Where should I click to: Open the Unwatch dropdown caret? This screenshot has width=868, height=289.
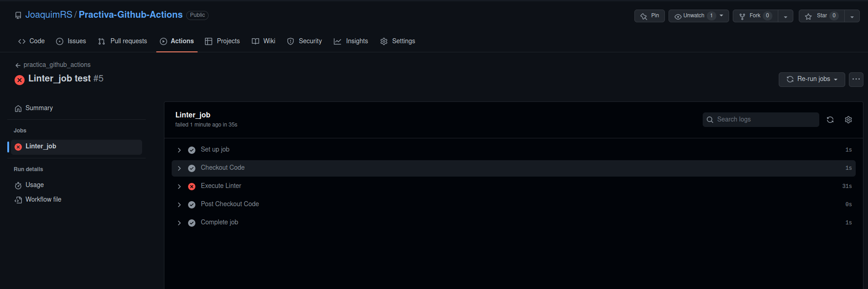(x=722, y=16)
